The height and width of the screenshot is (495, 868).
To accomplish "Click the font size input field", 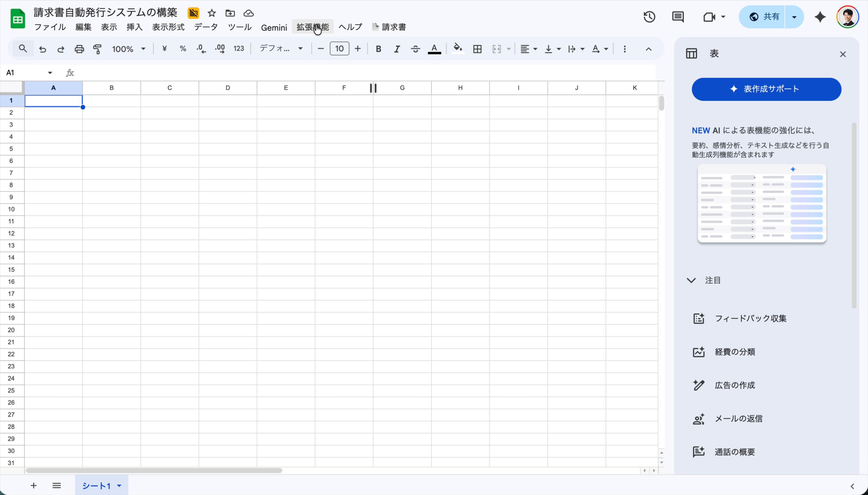I will tap(339, 49).
